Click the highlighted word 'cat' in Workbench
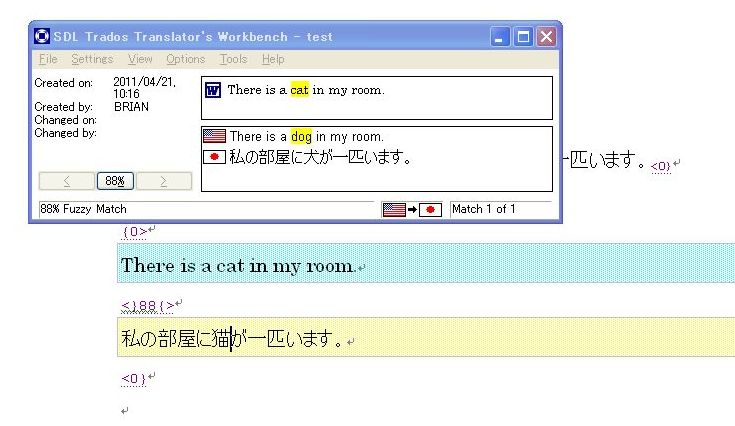This screenshot has height=426, width=735. tap(299, 90)
